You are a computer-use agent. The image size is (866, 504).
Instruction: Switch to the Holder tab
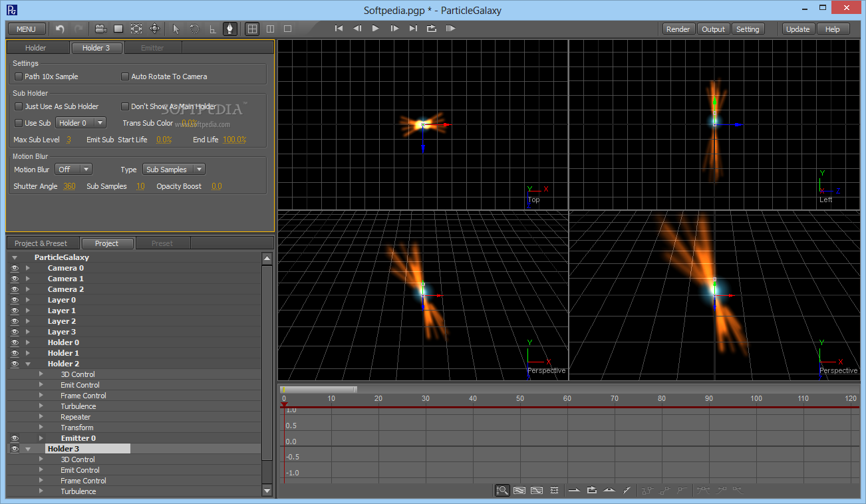[x=36, y=48]
